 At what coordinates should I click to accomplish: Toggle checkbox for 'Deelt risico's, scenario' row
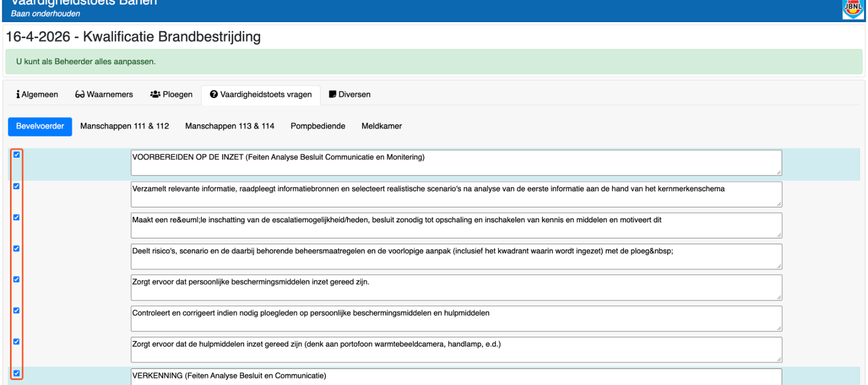tap(17, 248)
